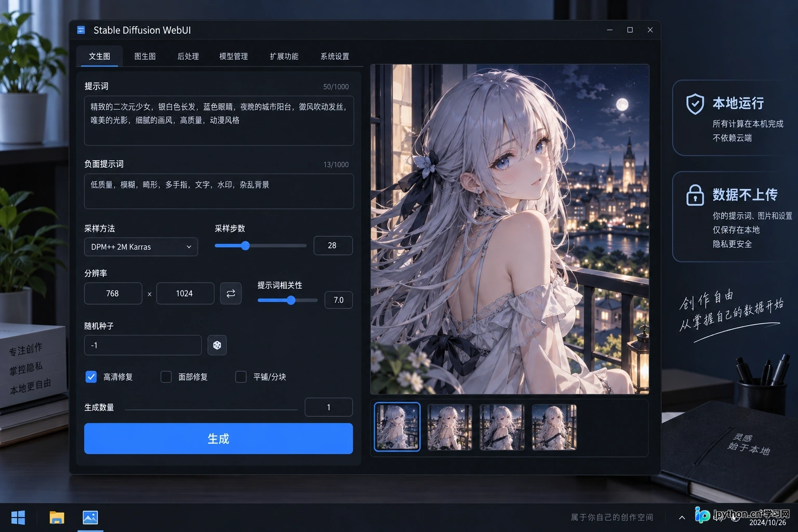Screen dimensions: 798x532
Task: Click the 生成数量 slider track
Action: (x=211, y=410)
